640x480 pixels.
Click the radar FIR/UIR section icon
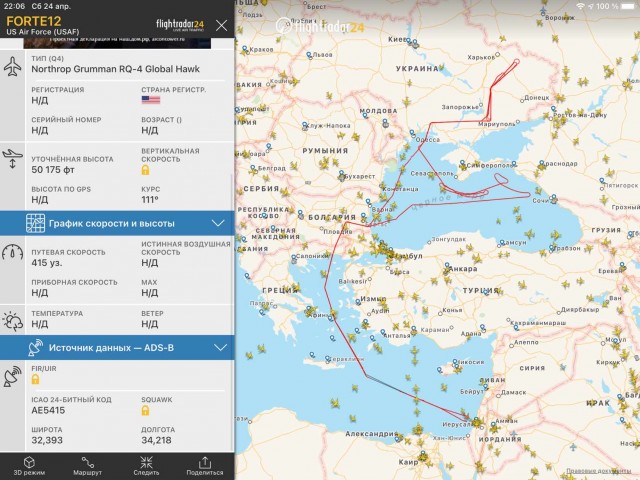click(x=13, y=376)
